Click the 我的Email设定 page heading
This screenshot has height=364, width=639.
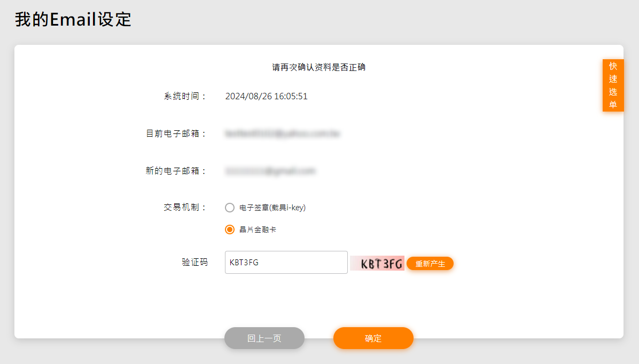[73, 20]
